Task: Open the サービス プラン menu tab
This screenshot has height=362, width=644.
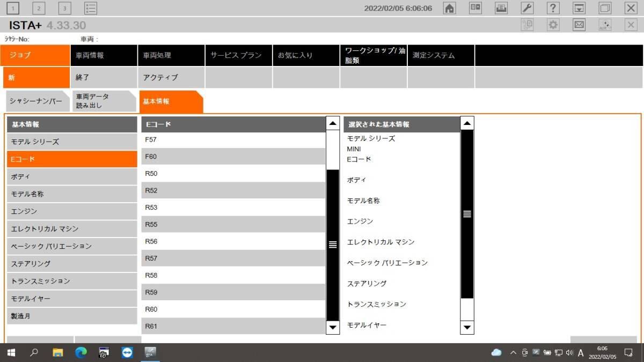Action: tap(238, 55)
